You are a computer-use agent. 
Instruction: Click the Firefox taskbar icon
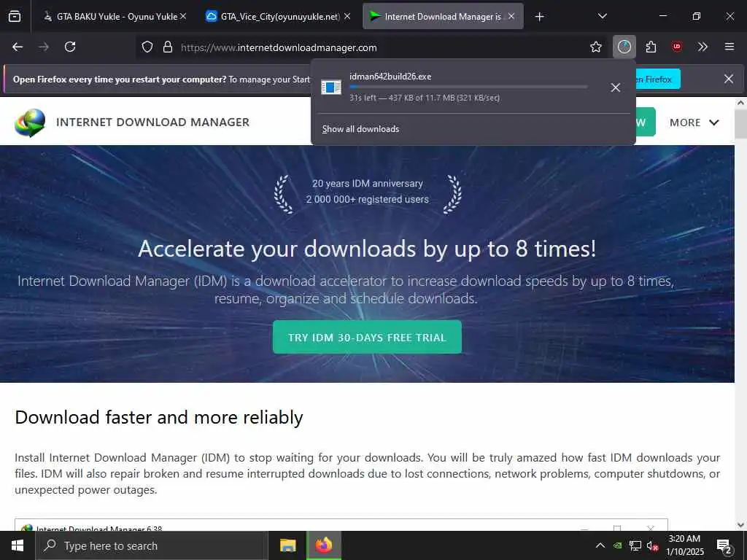324,545
